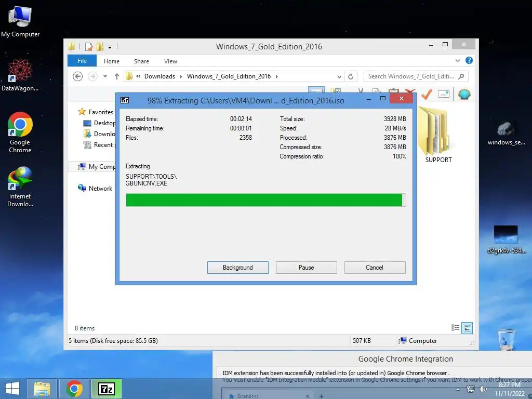Refresh the Explorer folder view
Image resolution: width=532 pixels, height=399 pixels.
351,77
